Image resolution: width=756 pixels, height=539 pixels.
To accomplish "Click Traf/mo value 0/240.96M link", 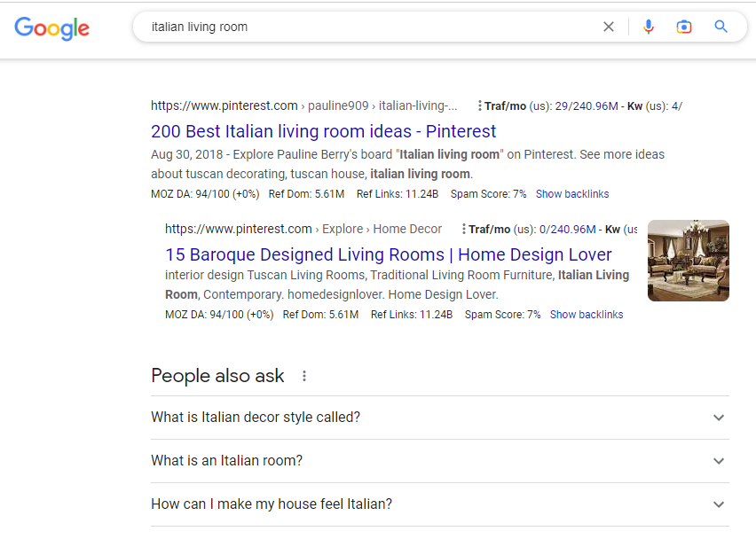I will click(568, 230).
